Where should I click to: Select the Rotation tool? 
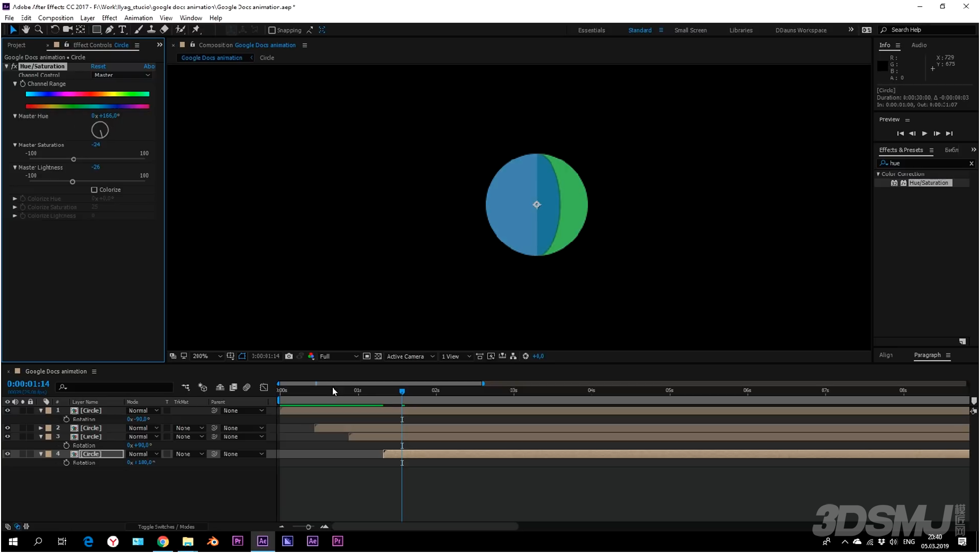pos(55,30)
